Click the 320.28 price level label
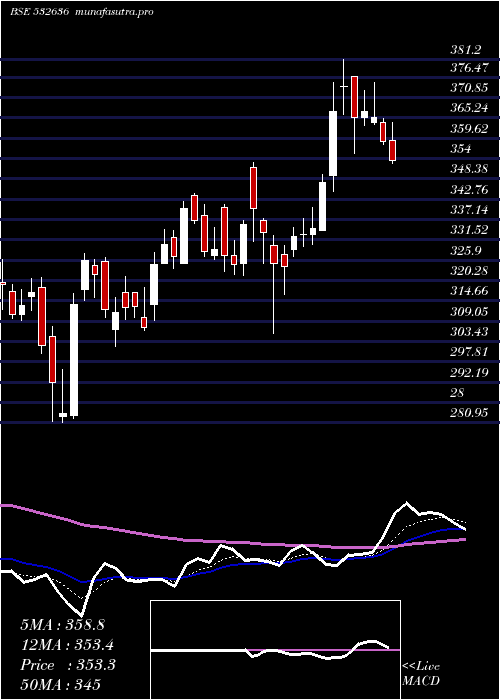The width and height of the screenshot is (500, 700). [x=469, y=271]
